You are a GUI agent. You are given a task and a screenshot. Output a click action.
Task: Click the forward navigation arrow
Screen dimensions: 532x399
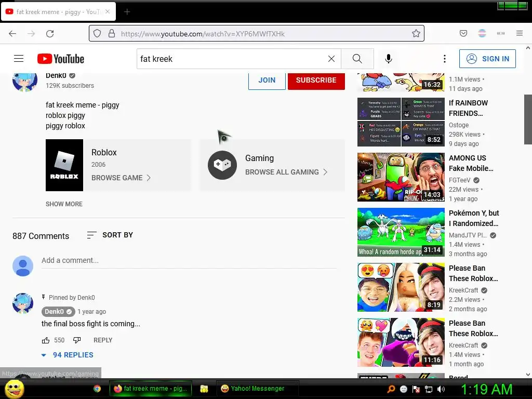click(31, 33)
